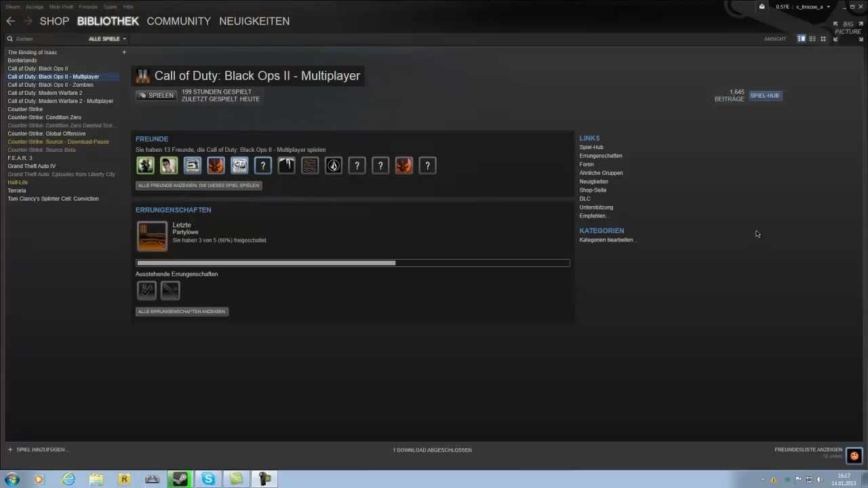Open Errungenschaften link under Links

[x=601, y=155]
